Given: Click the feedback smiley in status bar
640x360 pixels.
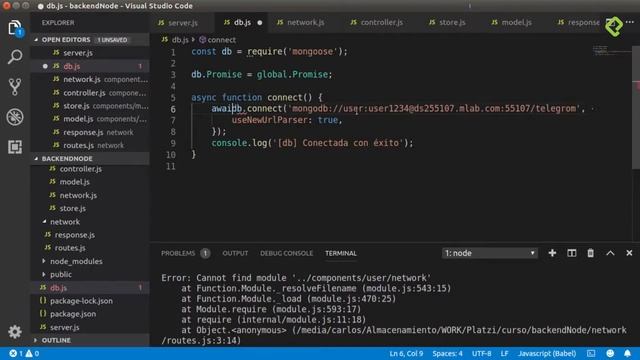Looking at the screenshot, I should (610, 353).
